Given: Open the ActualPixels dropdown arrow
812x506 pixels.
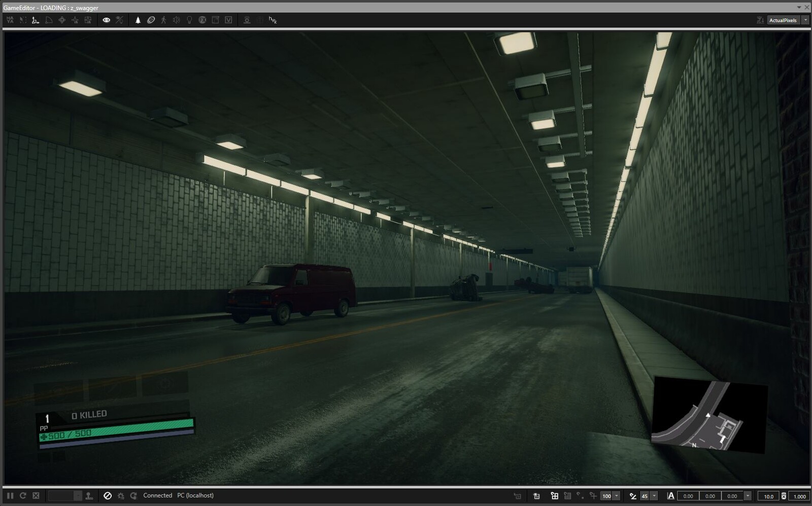Looking at the screenshot, I should [805, 20].
